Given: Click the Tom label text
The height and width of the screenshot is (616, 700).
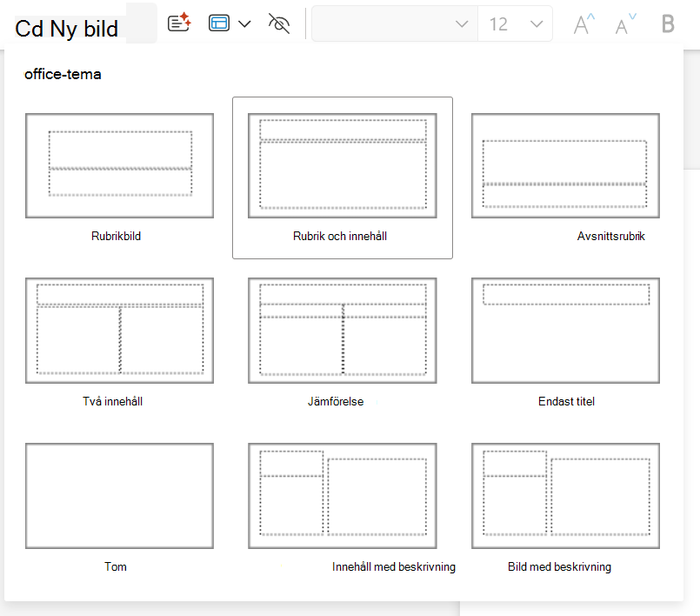Looking at the screenshot, I should pyautogui.click(x=116, y=566).
